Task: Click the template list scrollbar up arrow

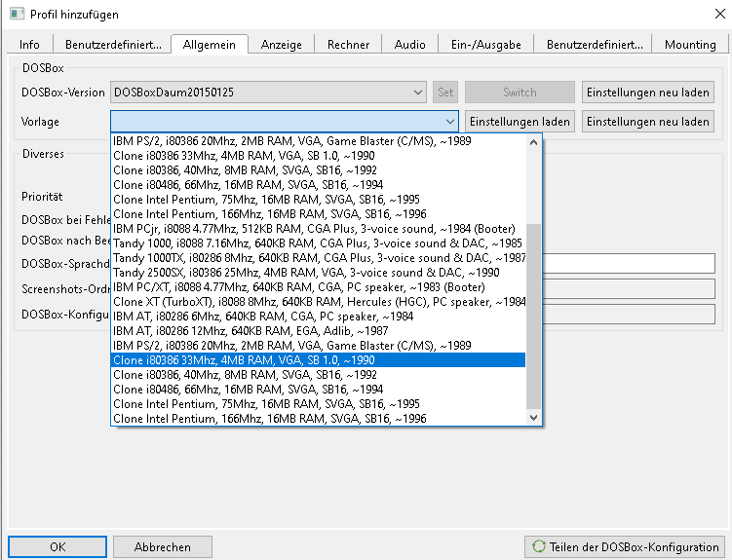Action: point(533,142)
